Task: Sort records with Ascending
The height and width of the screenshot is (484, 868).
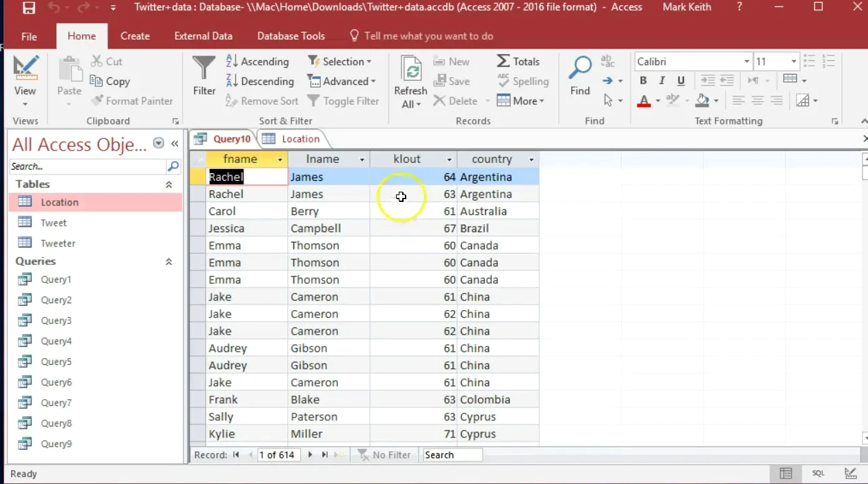Action: click(x=257, y=62)
